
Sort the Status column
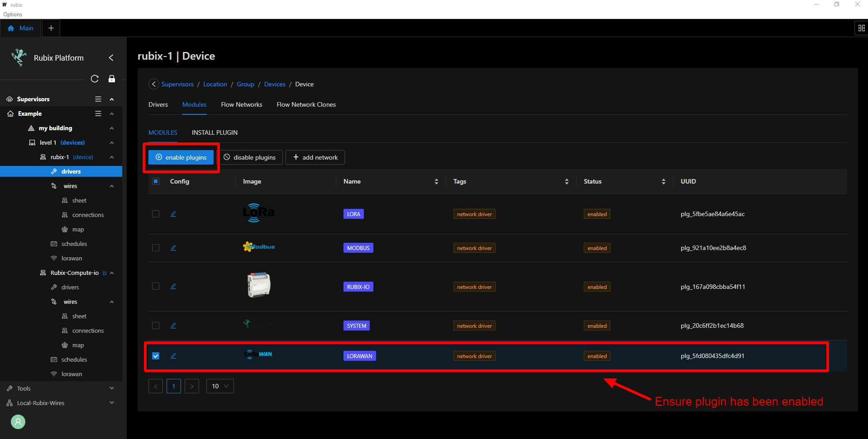(663, 181)
